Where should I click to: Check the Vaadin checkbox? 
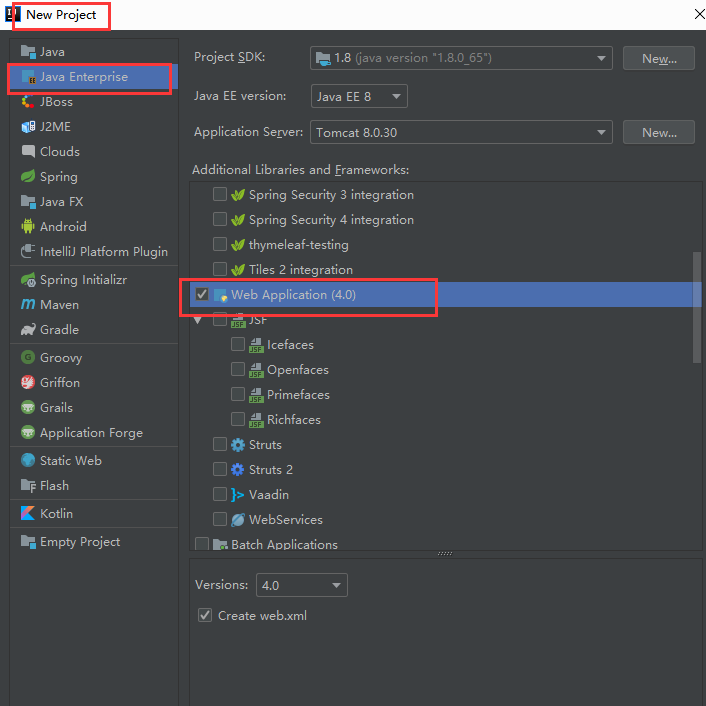coord(220,494)
